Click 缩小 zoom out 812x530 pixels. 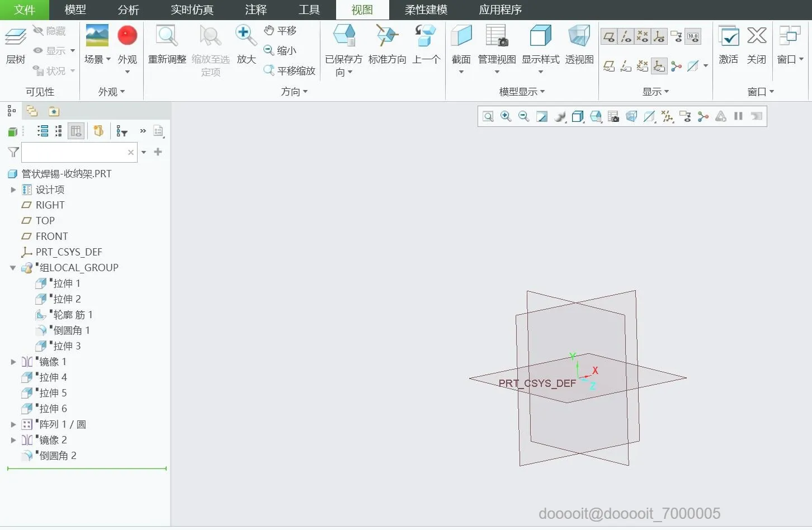(281, 50)
